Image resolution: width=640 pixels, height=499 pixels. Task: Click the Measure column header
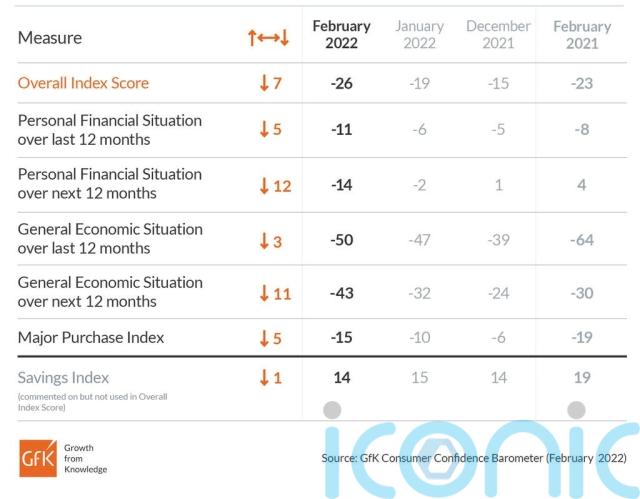point(50,38)
